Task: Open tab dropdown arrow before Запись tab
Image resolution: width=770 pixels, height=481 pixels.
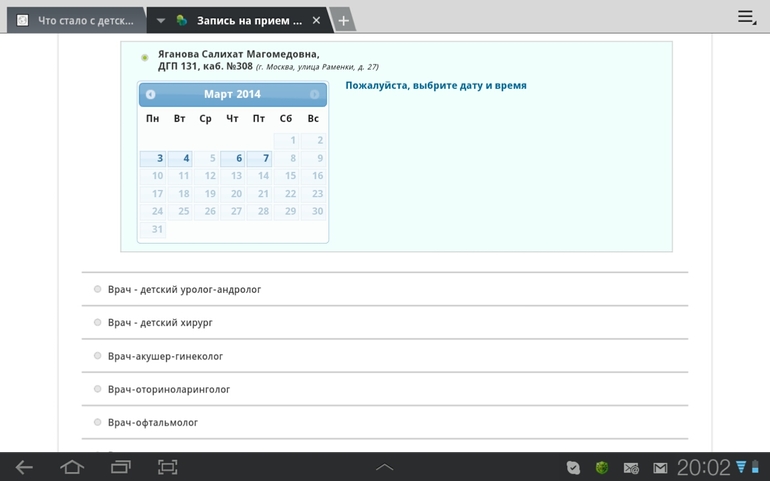Action: [x=161, y=21]
